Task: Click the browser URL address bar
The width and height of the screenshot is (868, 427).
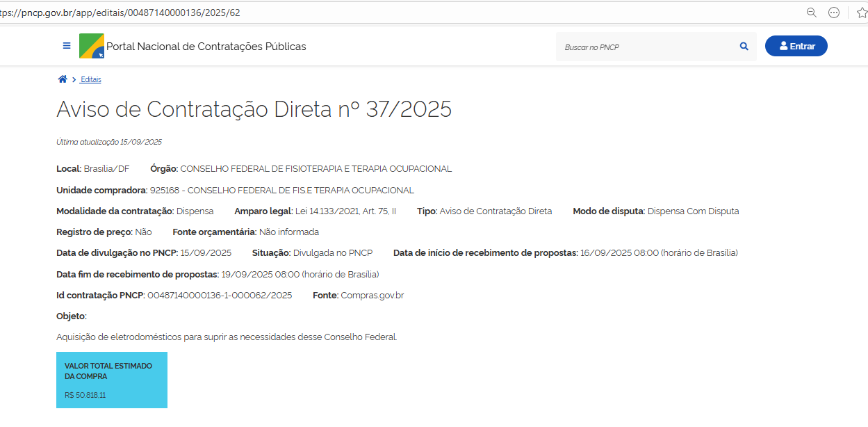Action: [417, 13]
